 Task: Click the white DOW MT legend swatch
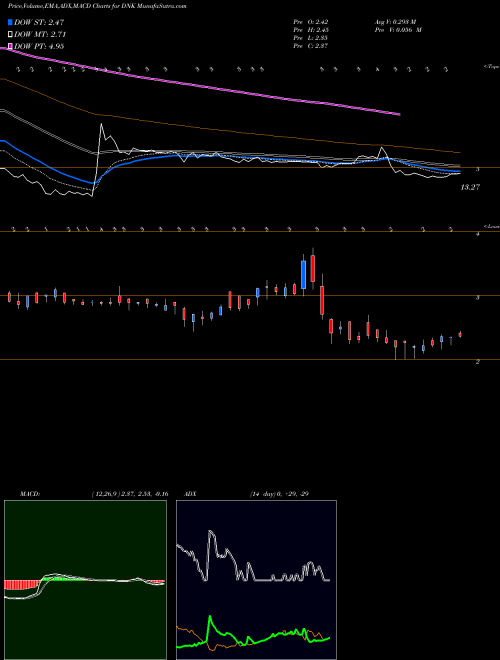pos(10,34)
